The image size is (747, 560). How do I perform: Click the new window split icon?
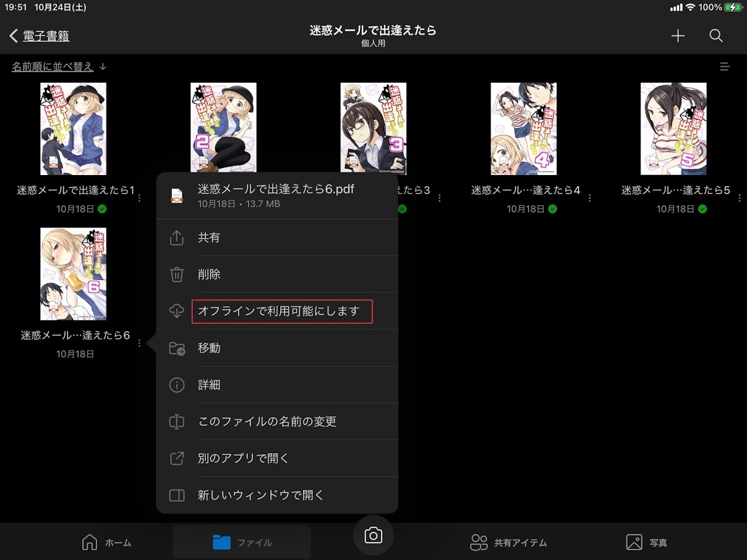click(x=176, y=495)
